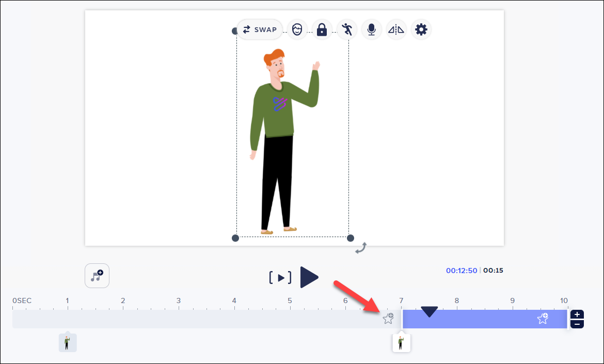Select character thumbnail below 7-second mark
The height and width of the screenshot is (364, 604).
point(401,342)
